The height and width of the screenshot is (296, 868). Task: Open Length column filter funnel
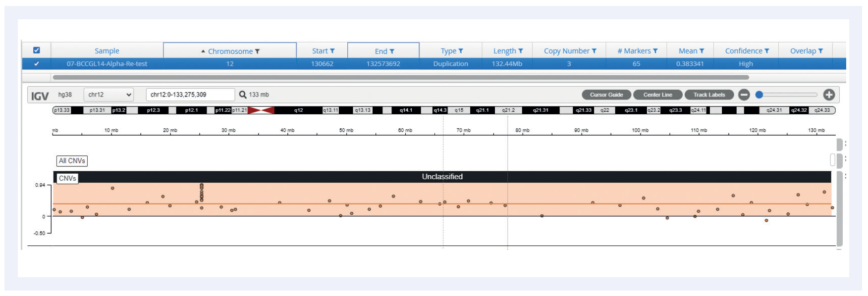(x=521, y=51)
